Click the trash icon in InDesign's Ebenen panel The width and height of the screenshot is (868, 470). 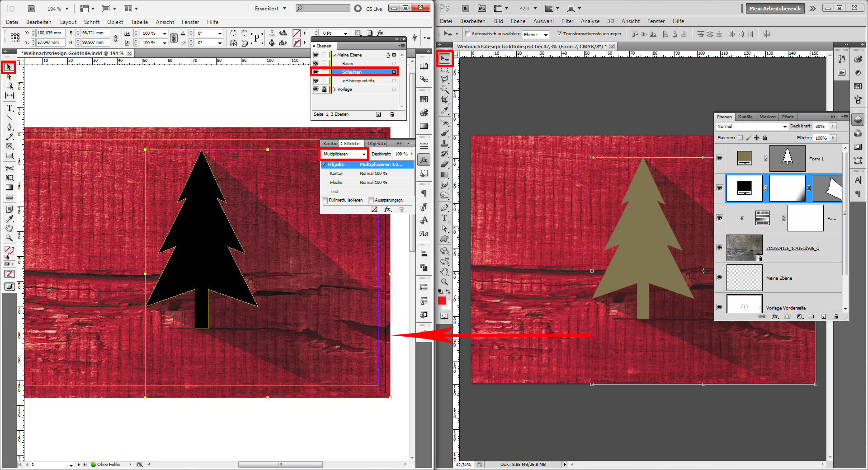[x=392, y=114]
